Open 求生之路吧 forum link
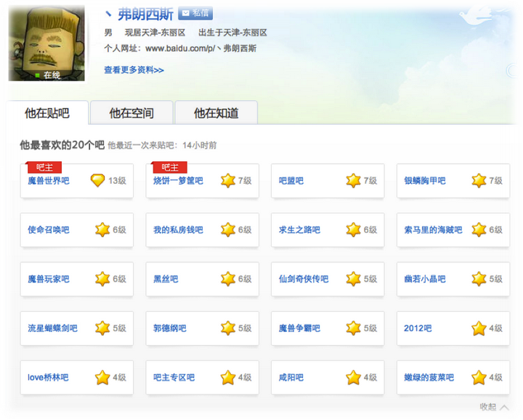The image size is (523, 420). (299, 230)
